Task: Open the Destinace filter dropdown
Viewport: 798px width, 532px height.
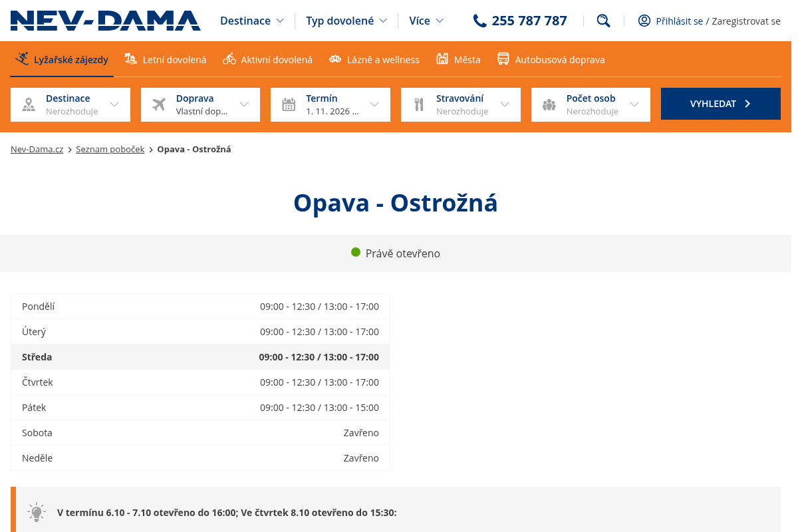Action: tap(70, 104)
